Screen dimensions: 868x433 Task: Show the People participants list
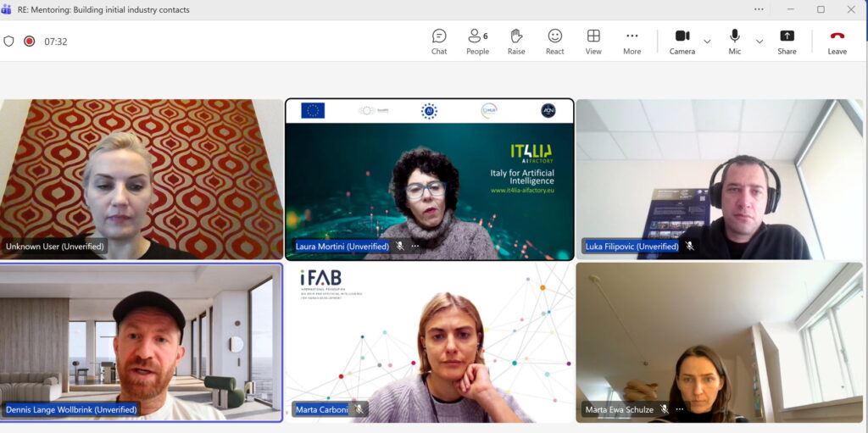[477, 42]
